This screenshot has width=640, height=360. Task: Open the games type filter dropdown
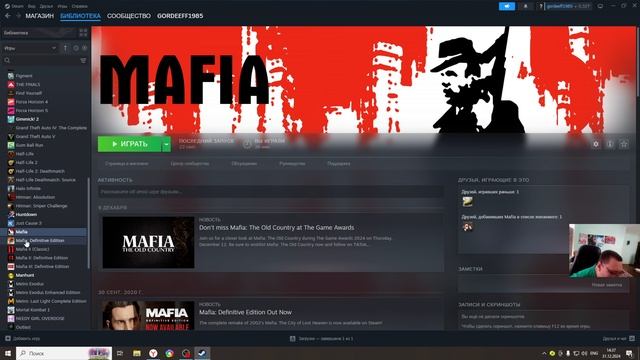pos(30,48)
